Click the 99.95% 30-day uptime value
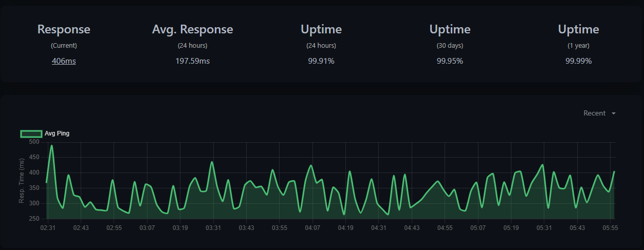 tap(450, 61)
